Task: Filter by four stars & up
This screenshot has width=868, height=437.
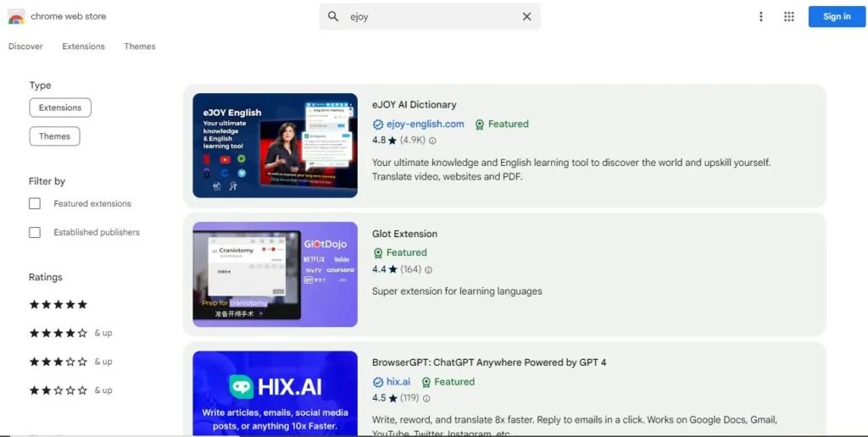Action: click(x=70, y=333)
